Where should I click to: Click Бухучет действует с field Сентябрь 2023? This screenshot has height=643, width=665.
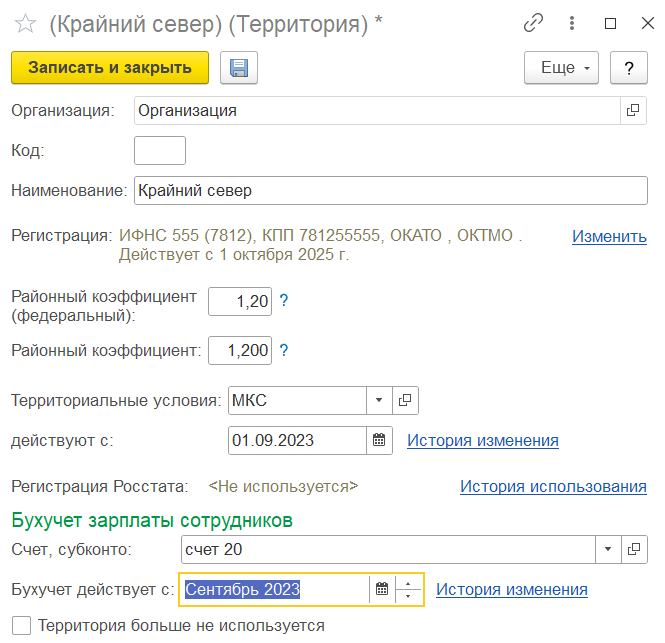coord(276,589)
